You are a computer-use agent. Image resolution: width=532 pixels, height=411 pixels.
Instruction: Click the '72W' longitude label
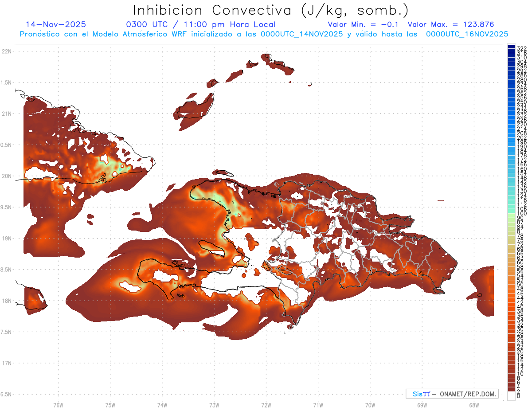(266, 405)
